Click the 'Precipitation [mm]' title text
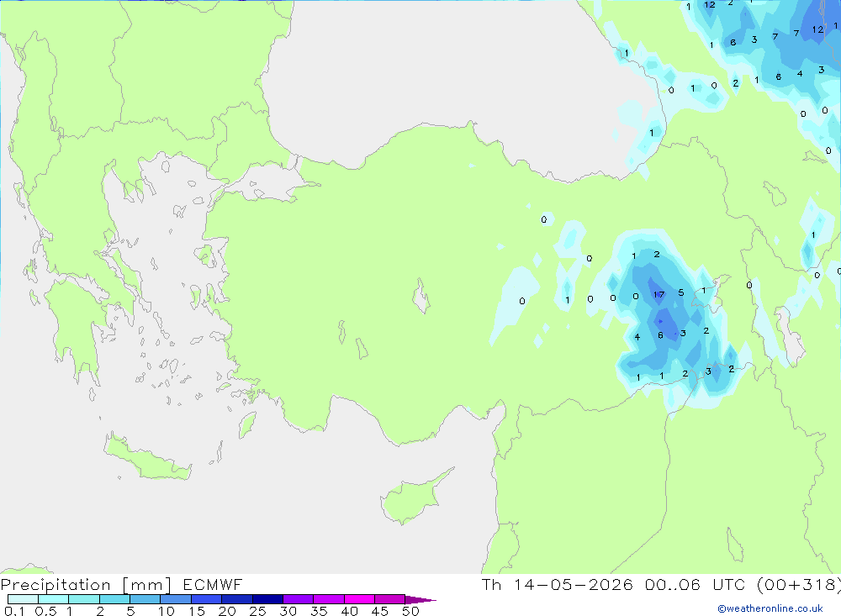841x616 pixels. [86, 584]
